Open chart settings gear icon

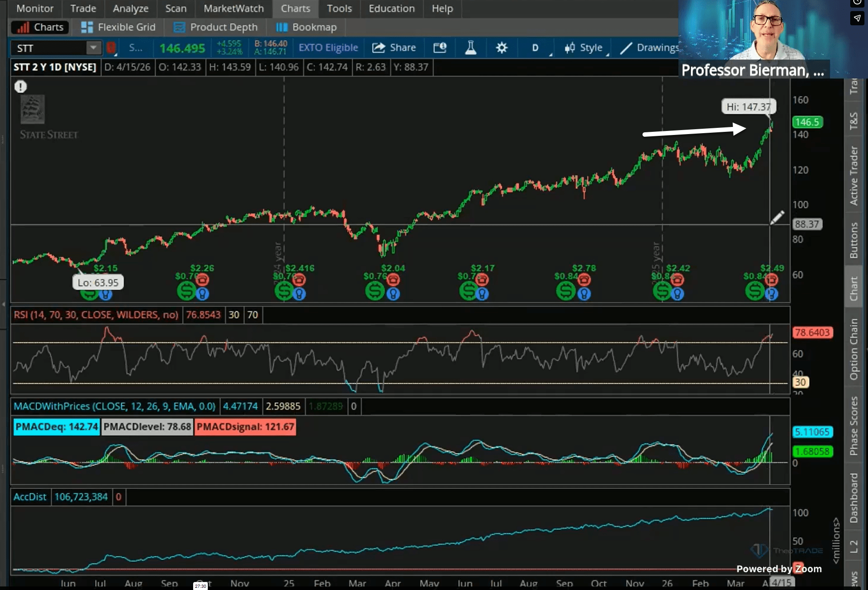point(502,48)
